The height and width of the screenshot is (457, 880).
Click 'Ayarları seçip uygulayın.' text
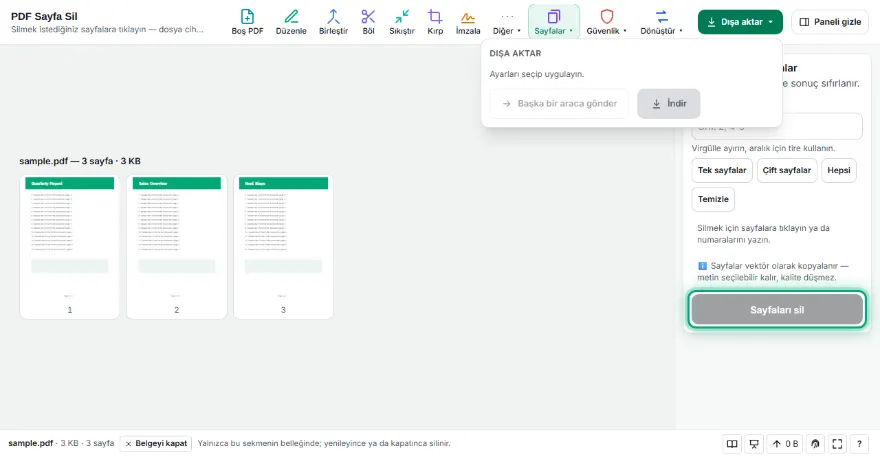(537, 74)
